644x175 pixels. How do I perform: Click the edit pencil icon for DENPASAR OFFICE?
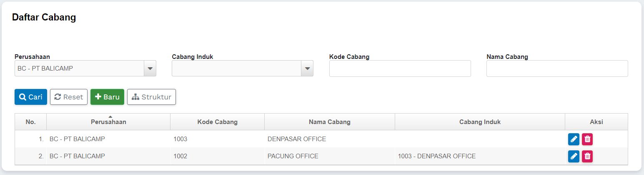pos(574,139)
